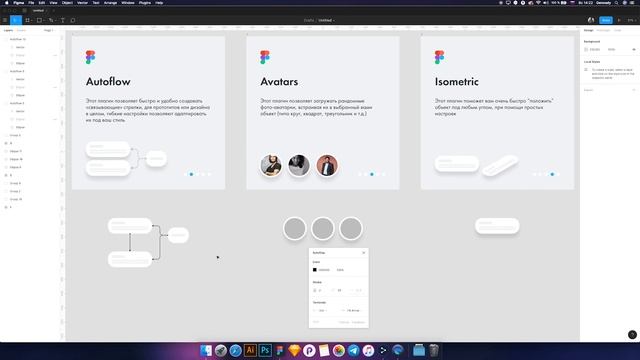Open Photos app from the dock

[339, 350]
